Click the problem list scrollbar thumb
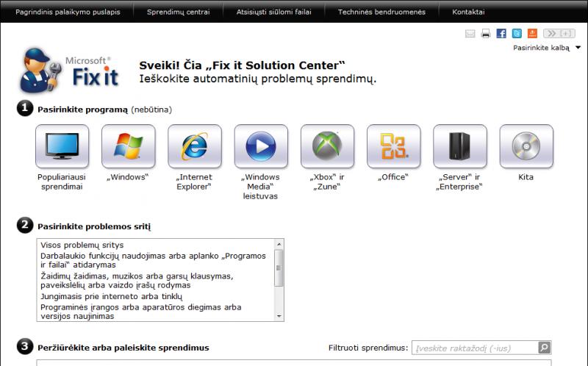The height and width of the screenshot is (366, 588). click(279, 268)
